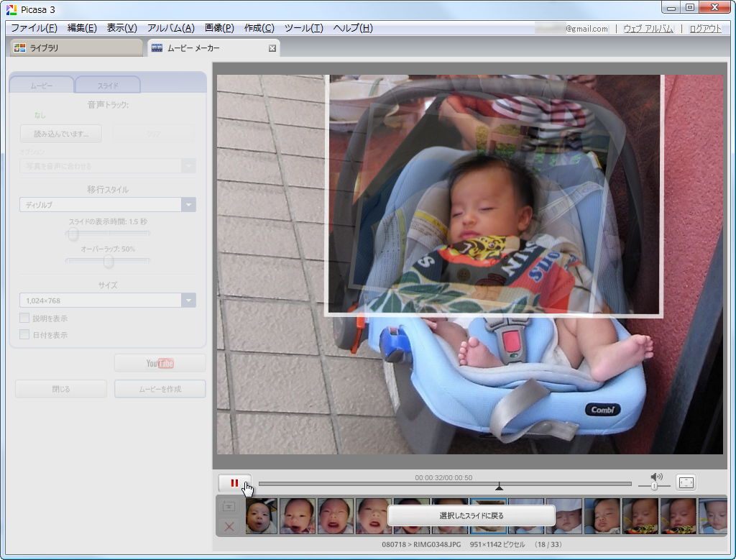This screenshot has width=736, height=560.
Task: Click 選択したスライドに戻る button
Action: 471,515
